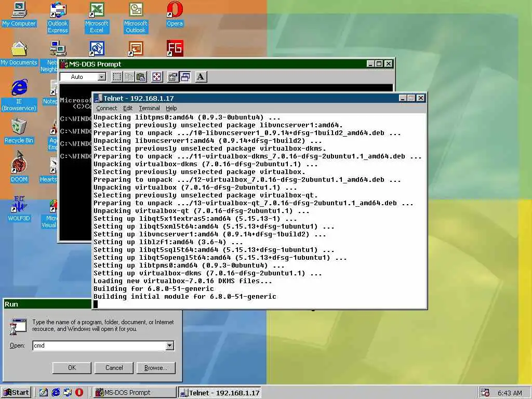The image size is (532, 399).
Task: Click the Start button
Action: pos(16,393)
